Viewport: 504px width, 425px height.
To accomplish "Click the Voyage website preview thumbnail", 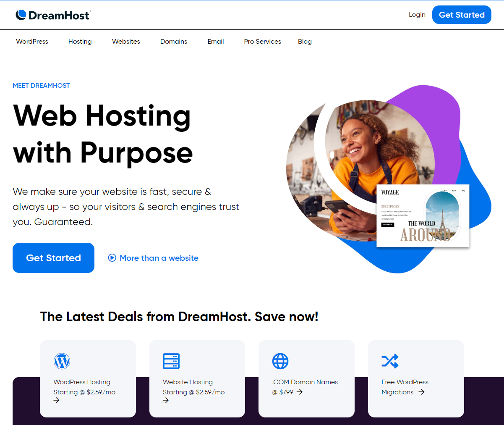I will (423, 216).
